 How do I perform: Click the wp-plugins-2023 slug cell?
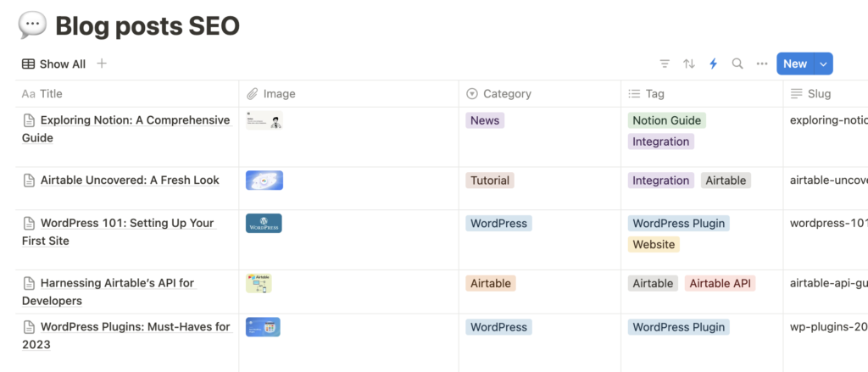pyautogui.click(x=826, y=342)
